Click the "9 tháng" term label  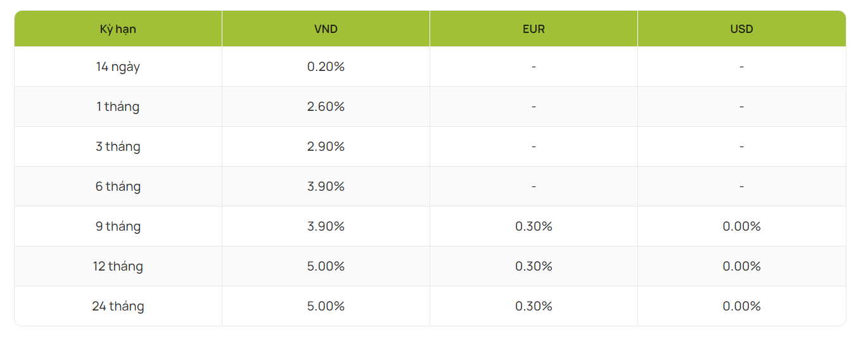pyautogui.click(x=118, y=226)
